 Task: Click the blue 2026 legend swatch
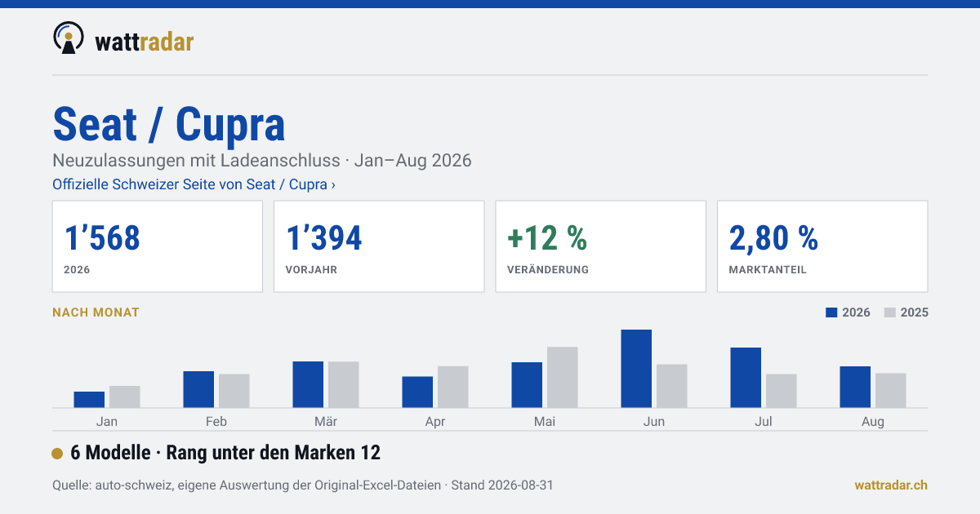(x=832, y=312)
